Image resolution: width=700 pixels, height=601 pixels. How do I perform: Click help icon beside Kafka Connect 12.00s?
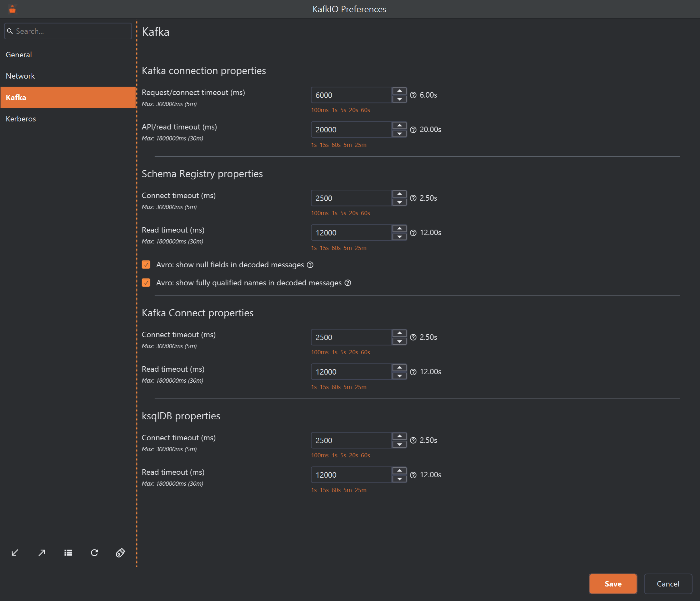tap(413, 372)
